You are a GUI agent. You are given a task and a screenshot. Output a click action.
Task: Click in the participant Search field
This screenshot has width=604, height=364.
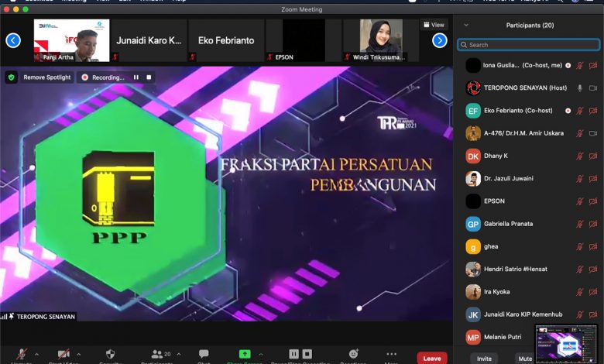tap(528, 45)
